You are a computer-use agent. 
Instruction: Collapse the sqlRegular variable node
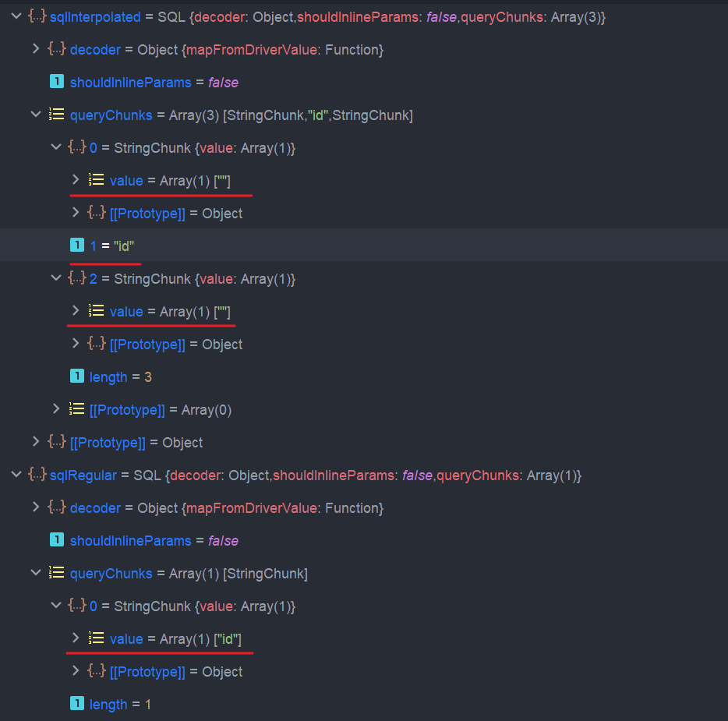coord(16,475)
